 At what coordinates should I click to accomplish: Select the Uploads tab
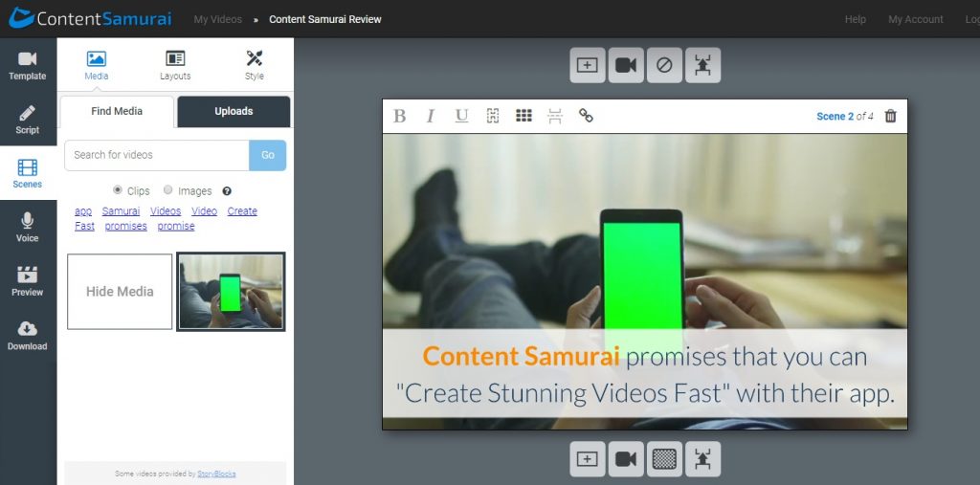pos(234,111)
